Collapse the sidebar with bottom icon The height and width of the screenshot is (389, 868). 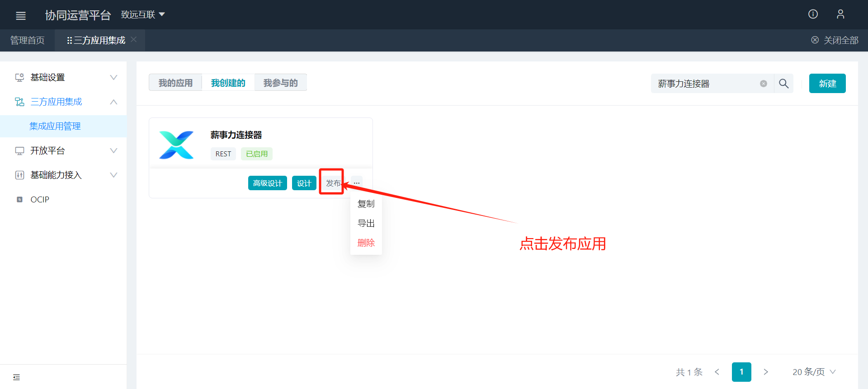[x=17, y=377]
